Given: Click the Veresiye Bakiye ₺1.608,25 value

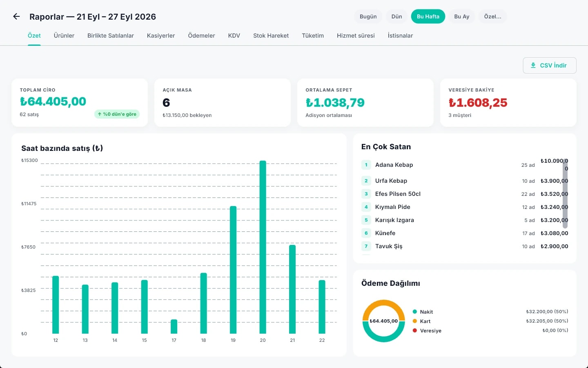Looking at the screenshot, I should [478, 103].
